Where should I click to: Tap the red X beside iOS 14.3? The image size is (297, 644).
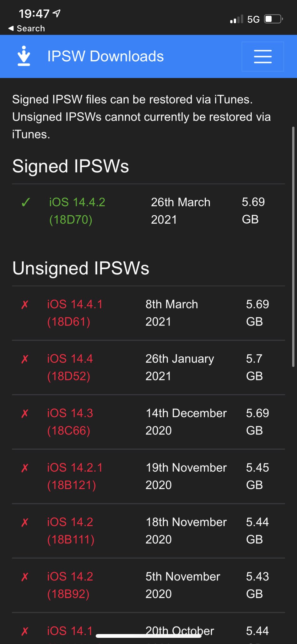point(25,413)
